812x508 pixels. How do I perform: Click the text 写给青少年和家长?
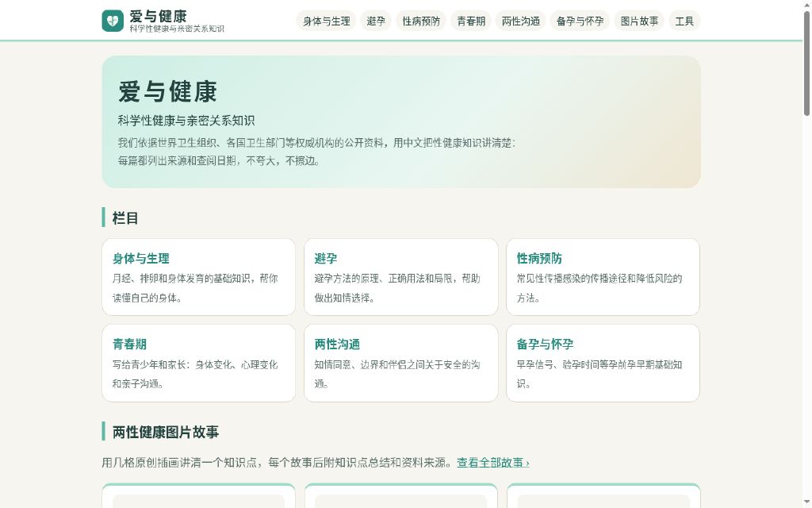pos(148,365)
